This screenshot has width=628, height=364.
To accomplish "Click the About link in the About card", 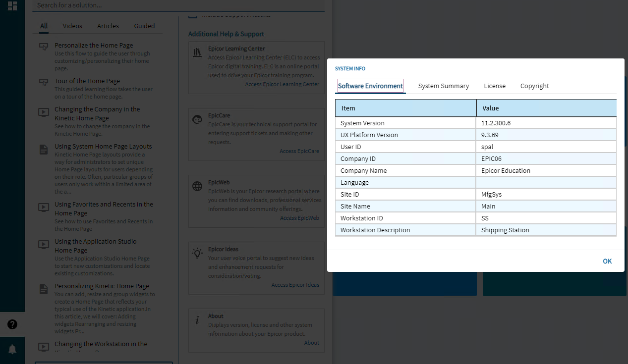I will click(x=312, y=343).
